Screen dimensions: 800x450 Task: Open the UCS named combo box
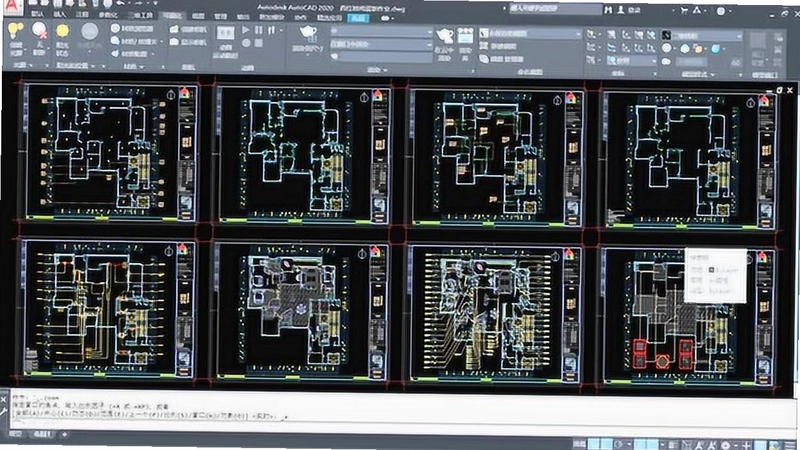coord(631,61)
